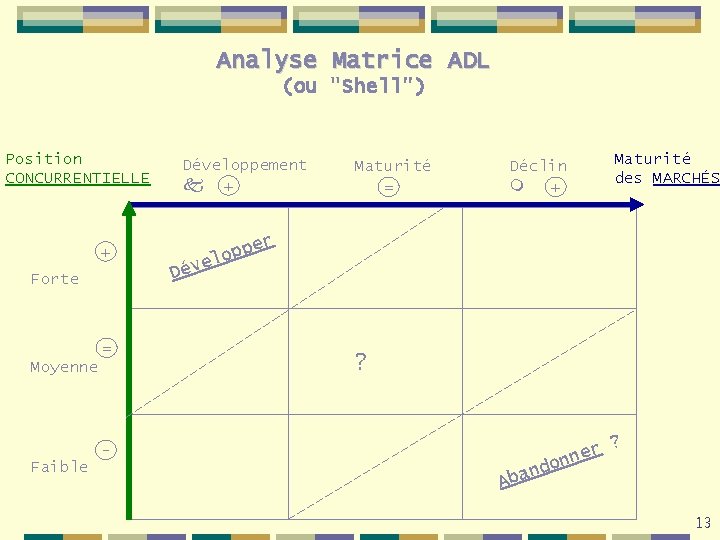Click the circled plus under Développement
The width and height of the screenshot is (720, 540).
(229, 186)
